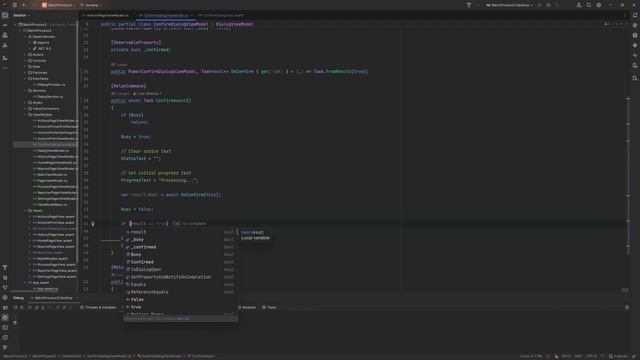This screenshot has height=360, width=640.
Task: Select _busy in the completion popup
Action: [x=180, y=240]
